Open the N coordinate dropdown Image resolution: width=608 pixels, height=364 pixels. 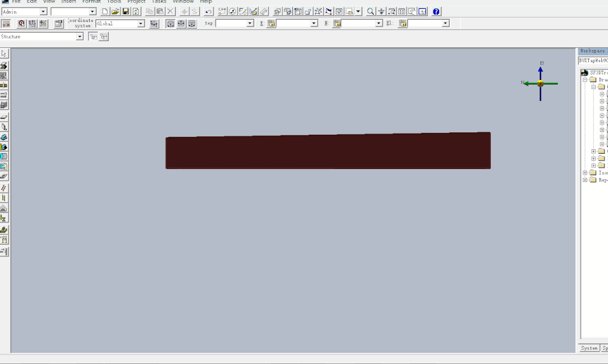[379, 23]
